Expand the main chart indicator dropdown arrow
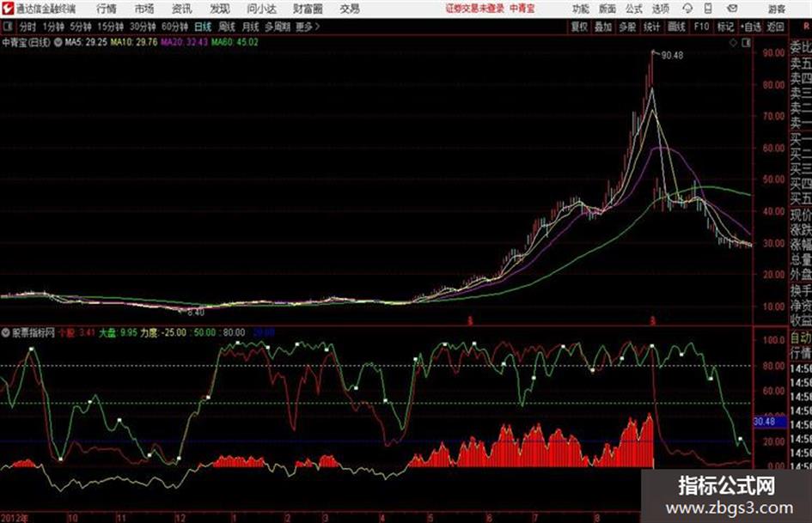This screenshot has height=523, width=812. (x=58, y=42)
